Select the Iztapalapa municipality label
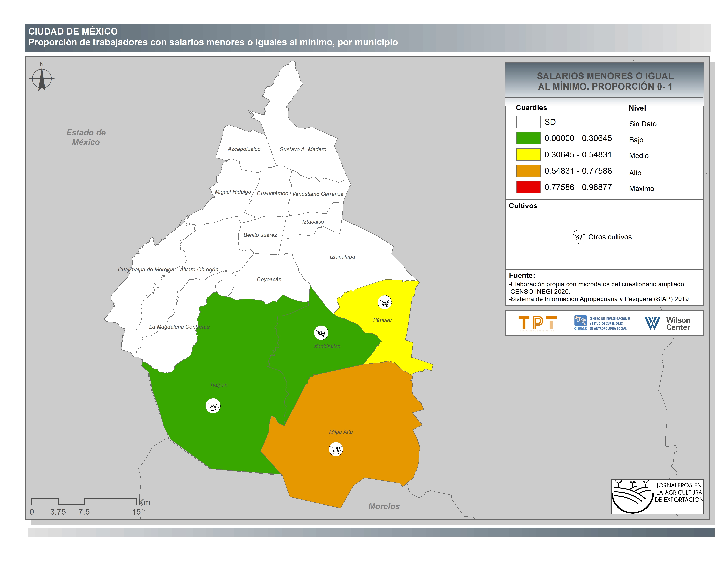 click(342, 256)
